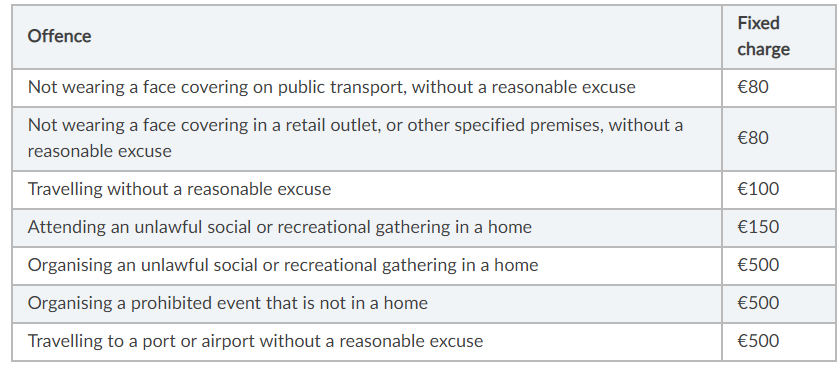Select Travelling without a reasonable excuse text
This screenshot has width=838, height=366.
point(179,189)
